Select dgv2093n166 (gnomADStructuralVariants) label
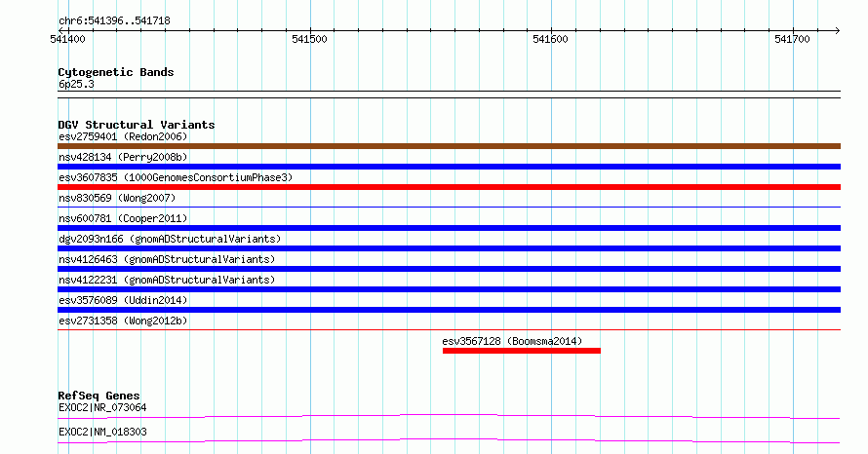868x454 pixels. click(170, 239)
